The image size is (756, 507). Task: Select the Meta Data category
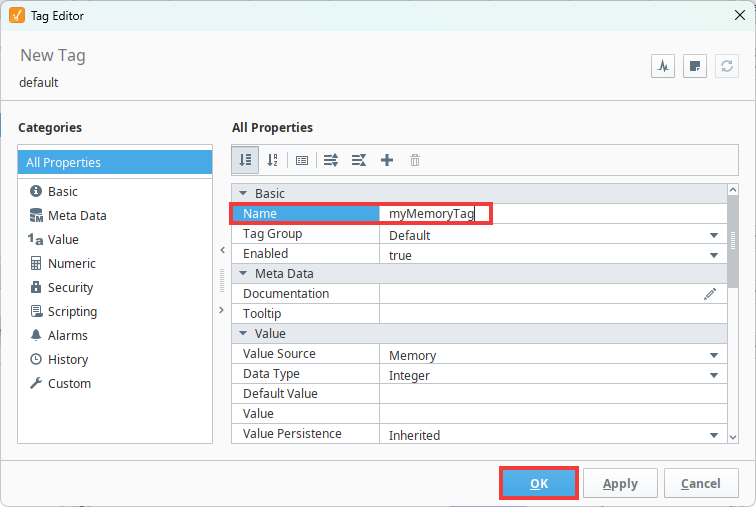[68, 215]
